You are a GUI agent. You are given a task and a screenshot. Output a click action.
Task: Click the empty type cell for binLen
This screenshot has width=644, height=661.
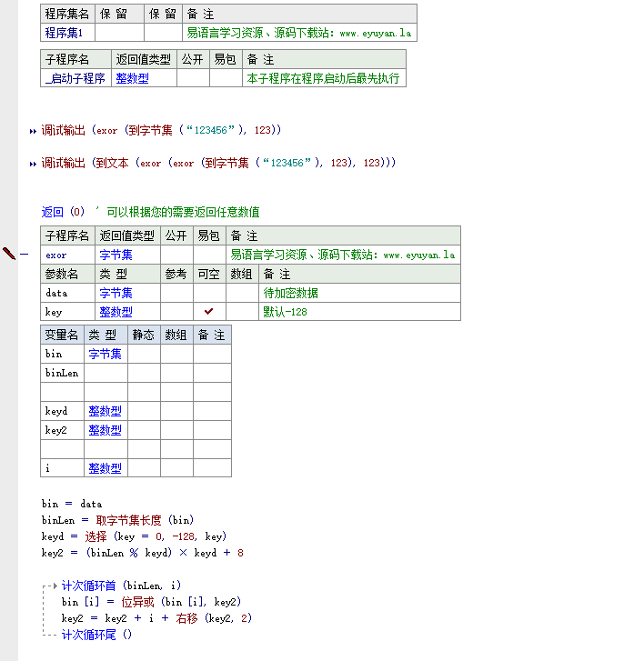click(x=106, y=373)
